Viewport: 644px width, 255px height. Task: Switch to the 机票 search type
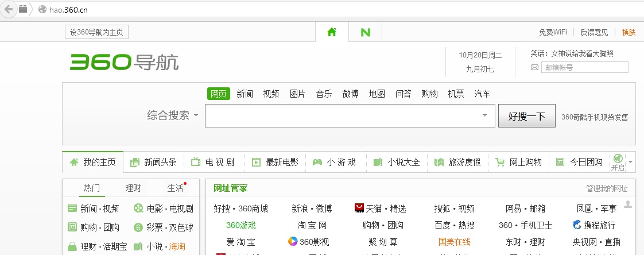(x=456, y=94)
